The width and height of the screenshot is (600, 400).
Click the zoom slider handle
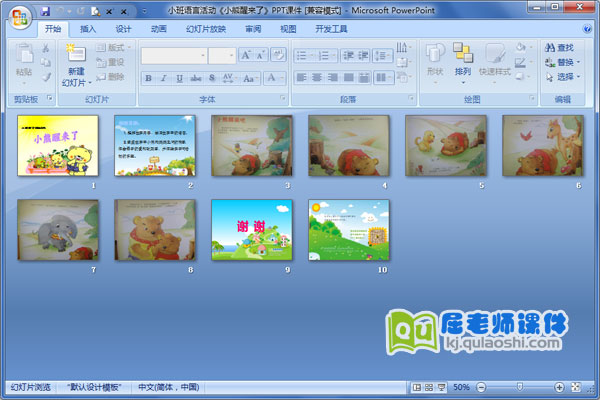click(x=520, y=387)
